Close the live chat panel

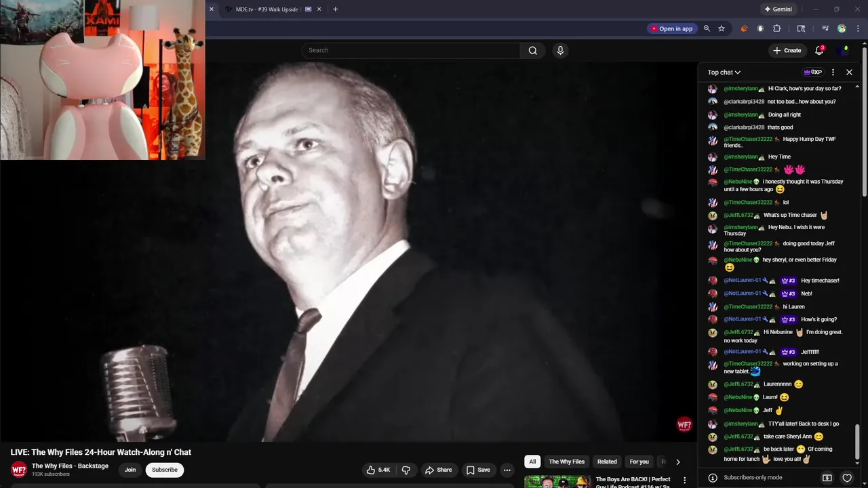click(x=849, y=72)
